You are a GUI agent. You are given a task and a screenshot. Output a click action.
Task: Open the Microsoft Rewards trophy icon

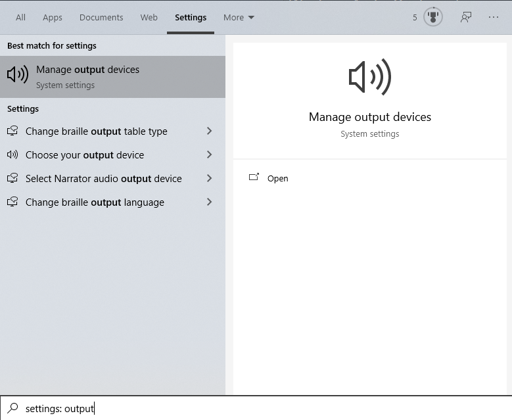click(x=432, y=18)
